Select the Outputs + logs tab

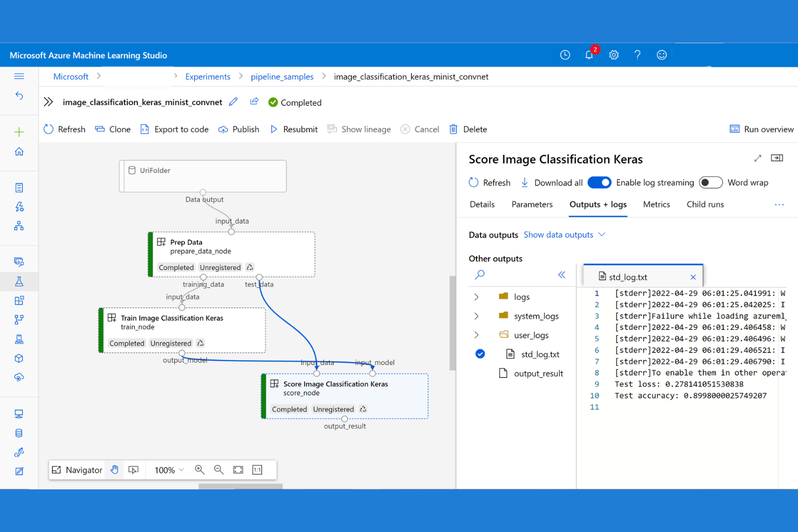point(598,204)
